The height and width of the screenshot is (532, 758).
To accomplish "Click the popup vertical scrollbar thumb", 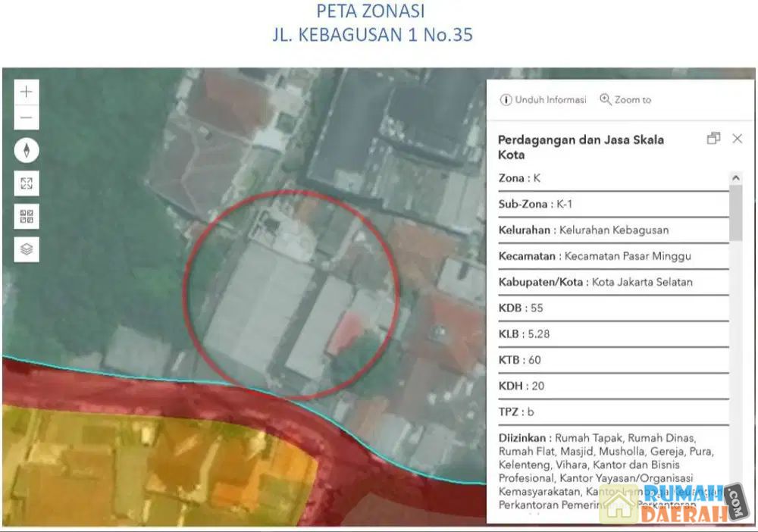I will tap(735, 214).
